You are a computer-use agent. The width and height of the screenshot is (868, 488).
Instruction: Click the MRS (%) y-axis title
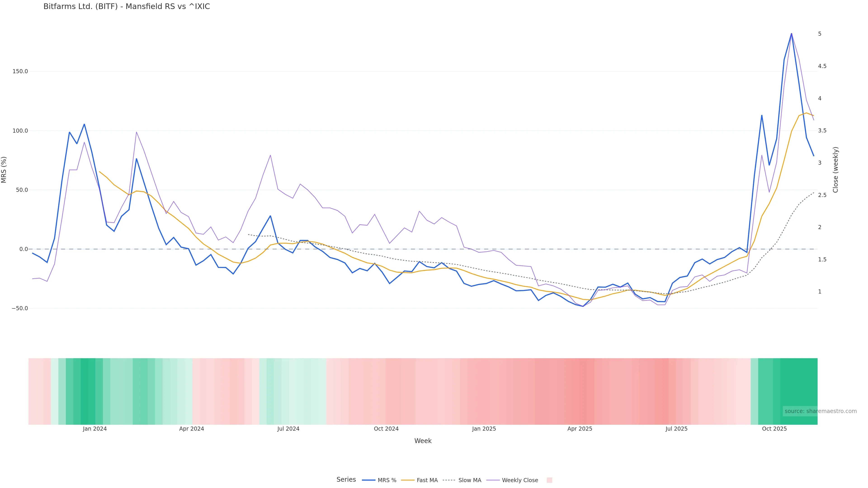pos(4,170)
